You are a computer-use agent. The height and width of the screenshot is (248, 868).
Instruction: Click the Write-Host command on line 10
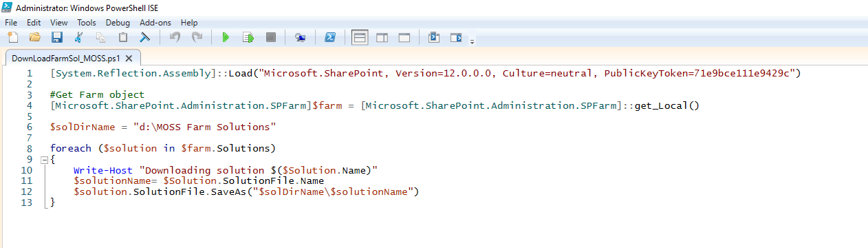103,170
